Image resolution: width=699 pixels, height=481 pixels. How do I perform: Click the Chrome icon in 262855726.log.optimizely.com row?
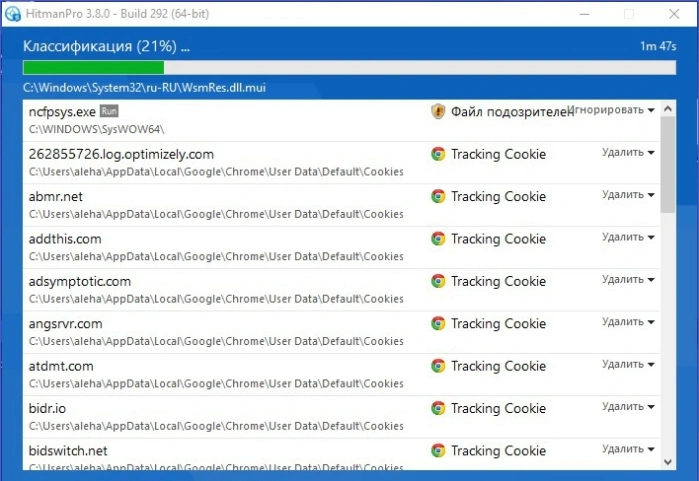click(438, 154)
